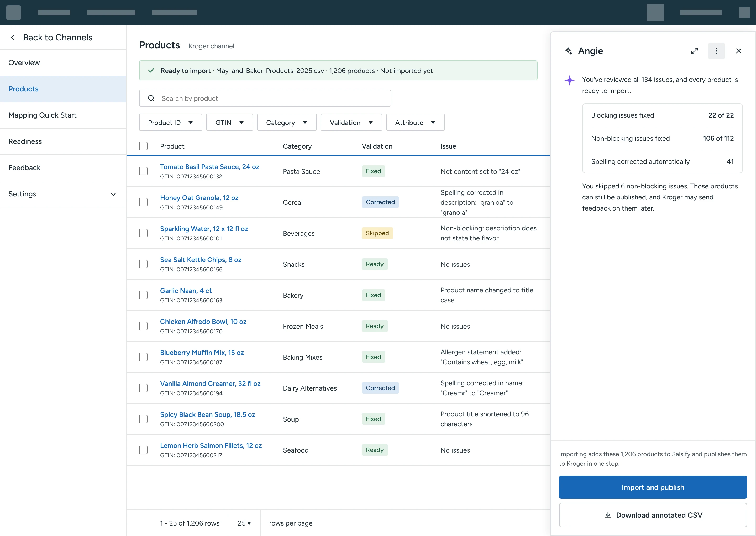Open the GTIN filter dropdown
756x536 pixels.
[x=229, y=122]
